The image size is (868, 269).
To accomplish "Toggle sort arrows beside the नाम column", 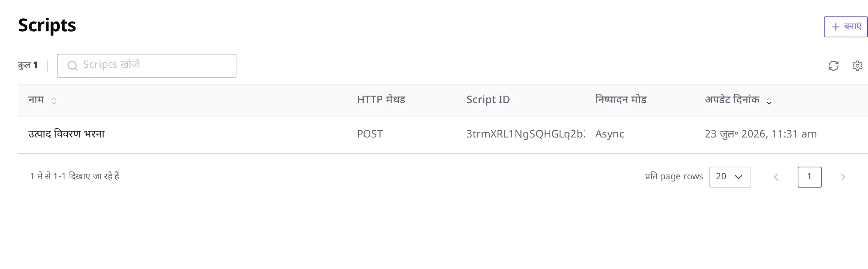I will [54, 101].
